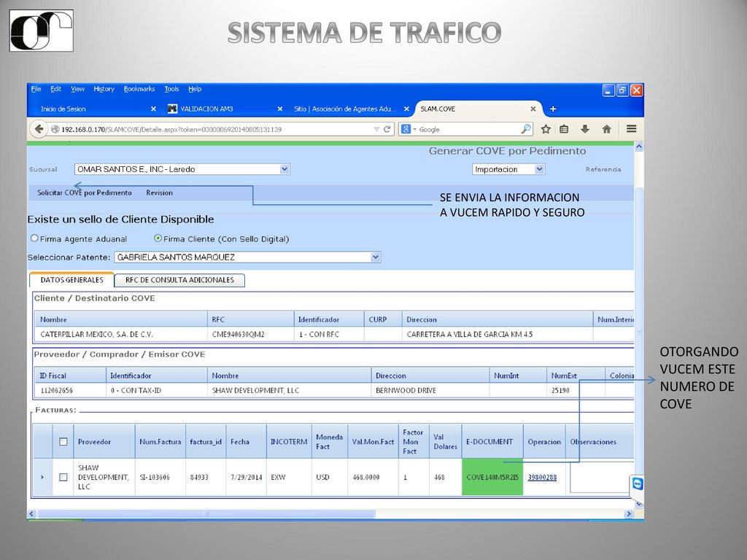Close the Sitio Asociación de Agentes tab
Viewport: 747px width, 560px height.
pos(406,109)
